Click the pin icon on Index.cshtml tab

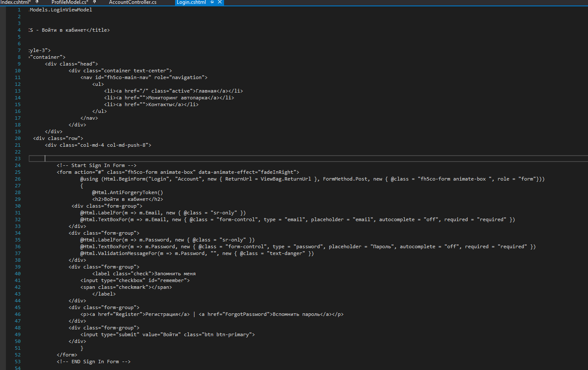37,2
